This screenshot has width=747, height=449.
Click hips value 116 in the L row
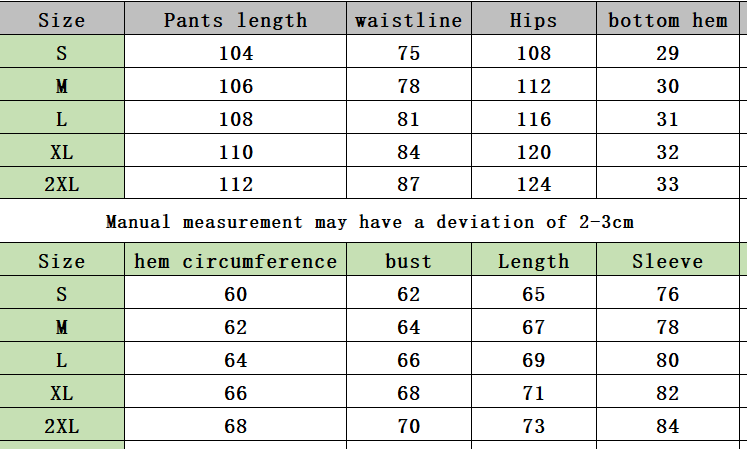(533, 120)
